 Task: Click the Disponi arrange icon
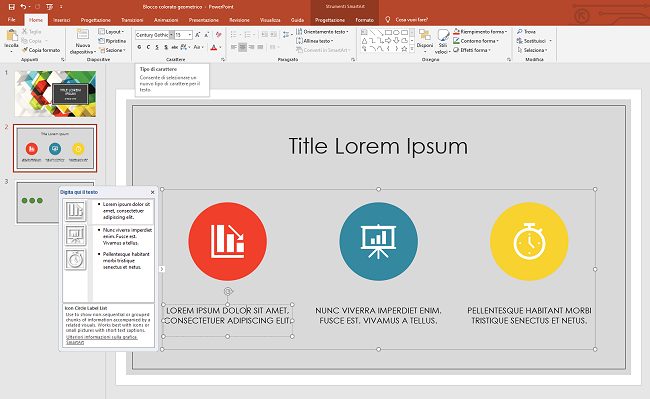(x=424, y=35)
